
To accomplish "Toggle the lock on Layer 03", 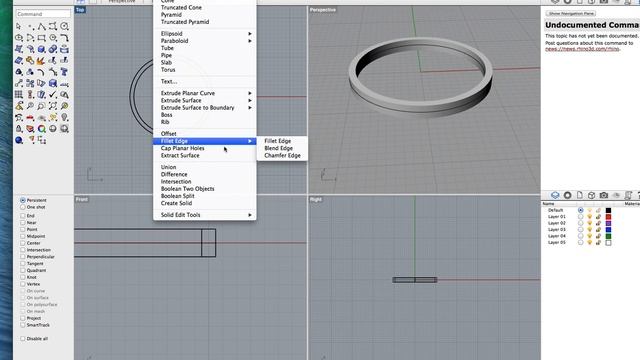I will click(598, 230).
